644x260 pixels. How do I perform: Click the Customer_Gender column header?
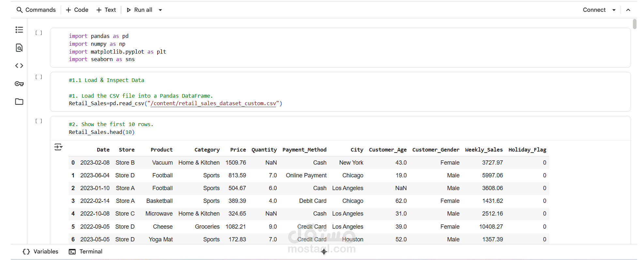(436, 150)
